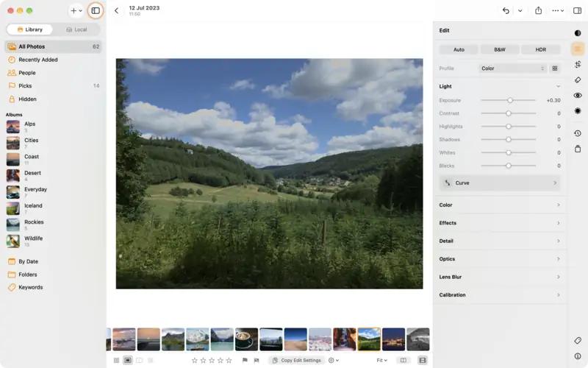Open the Iceland album
The height and width of the screenshot is (368, 588).
pyautogui.click(x=53, y=208)
